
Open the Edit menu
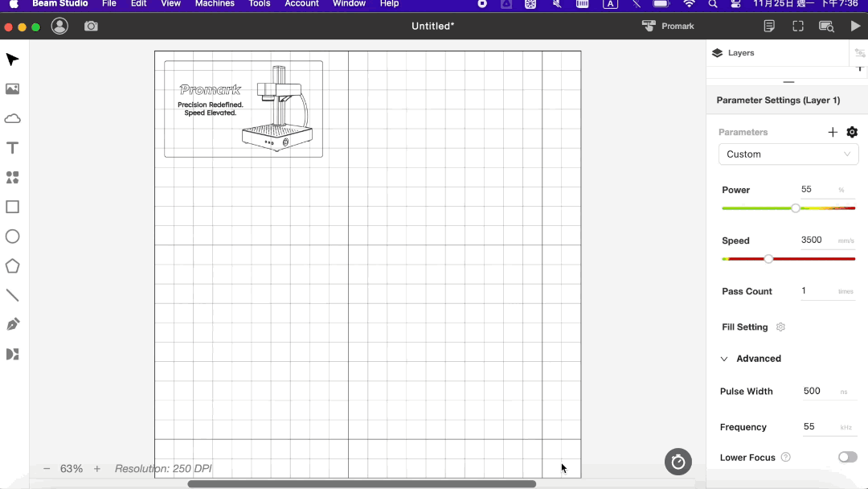[138, 4]
